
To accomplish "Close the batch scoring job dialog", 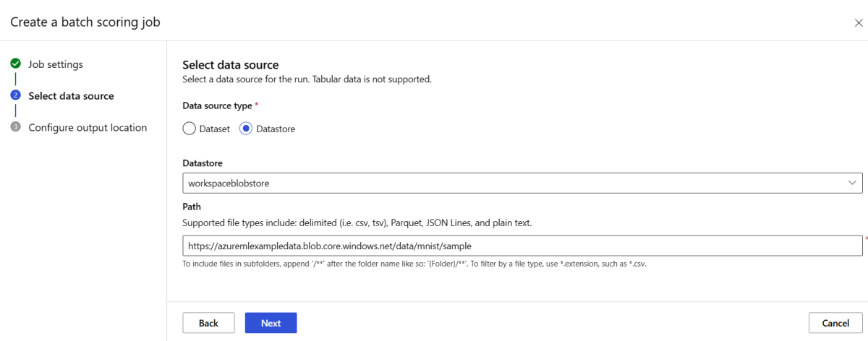I will [x=858, y=23].
